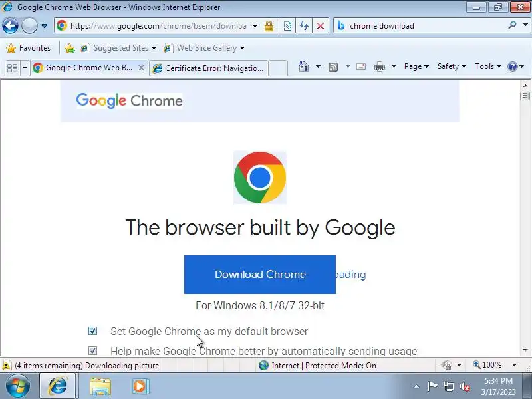This screenshot has height=399, width=532.
Task: Open the Windows Start menu orb
Action: (18, 386)
